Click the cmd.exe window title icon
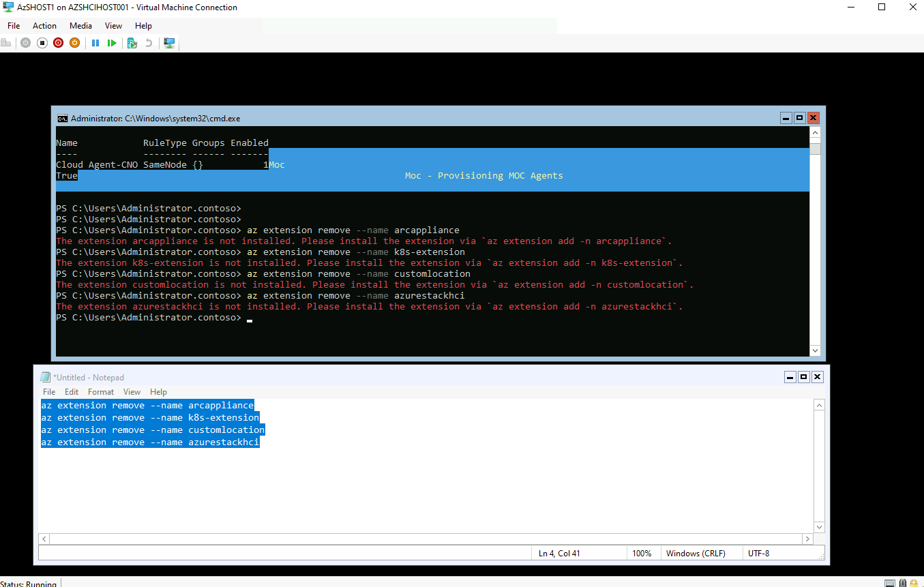Image resolution: width=924 pixels, height=587 pixels. coord(62,118)
